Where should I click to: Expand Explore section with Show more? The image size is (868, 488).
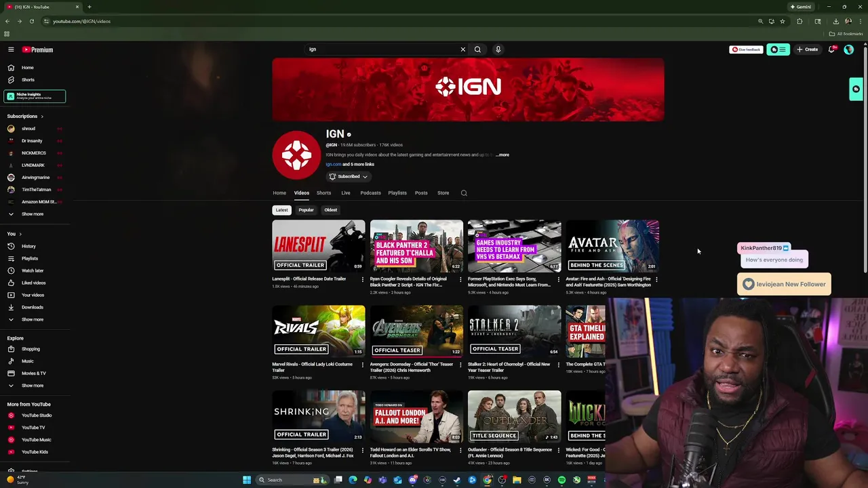[x=34, y=386]
